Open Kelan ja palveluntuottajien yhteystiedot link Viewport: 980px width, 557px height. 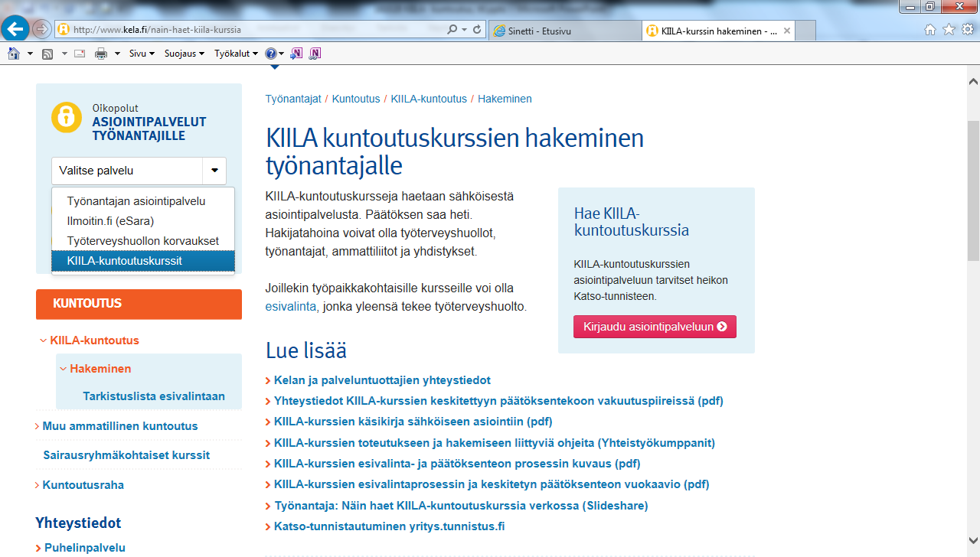(x=382, y=380)
